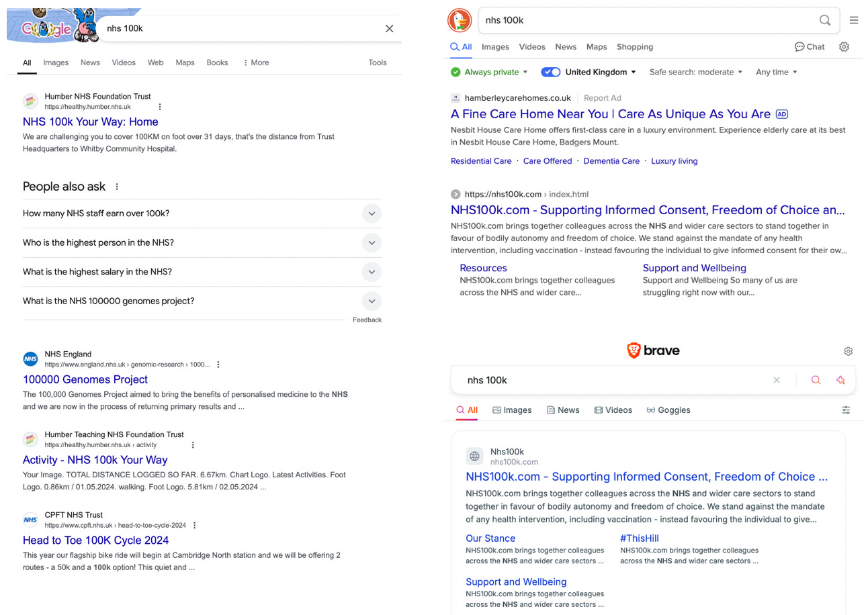Open the Always private dropdown
This screenshot has width=868, height=615.
(496, 72)
